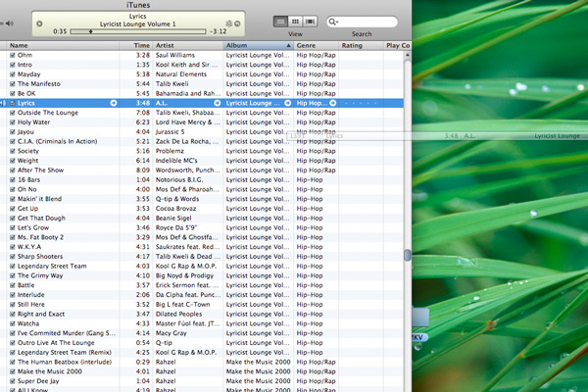This screenshot has height=392, width=588.
Task: Select the track Make the Music 2000
Action: [50, 371]
